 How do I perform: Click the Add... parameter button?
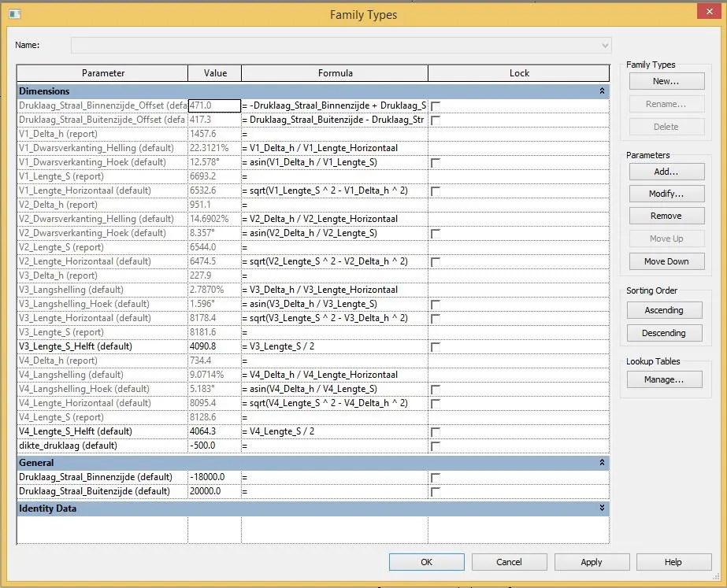point(666,172)
